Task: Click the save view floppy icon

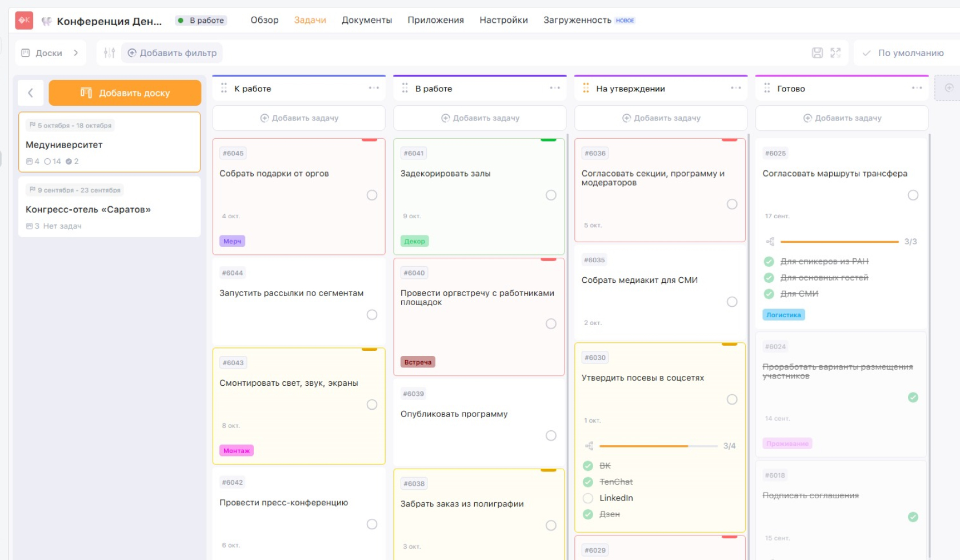Action: 818,53
